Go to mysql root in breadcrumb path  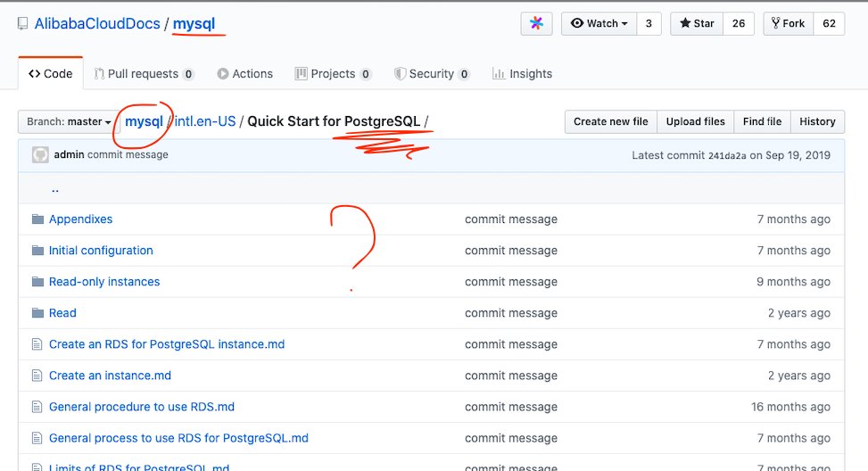[144, 121]
